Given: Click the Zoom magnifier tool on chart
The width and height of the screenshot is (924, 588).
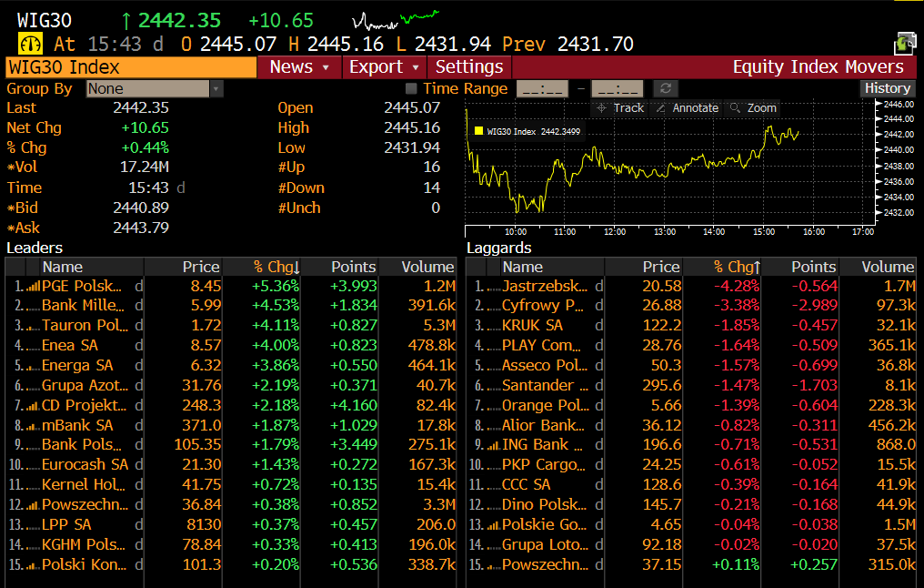Looking at the screenshot, I should pos(753,108).
